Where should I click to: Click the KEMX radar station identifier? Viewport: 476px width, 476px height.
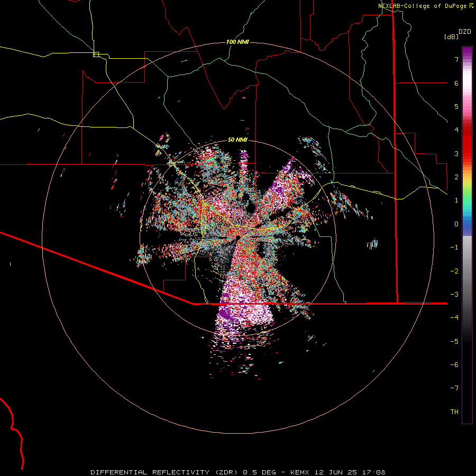[301, 472]
